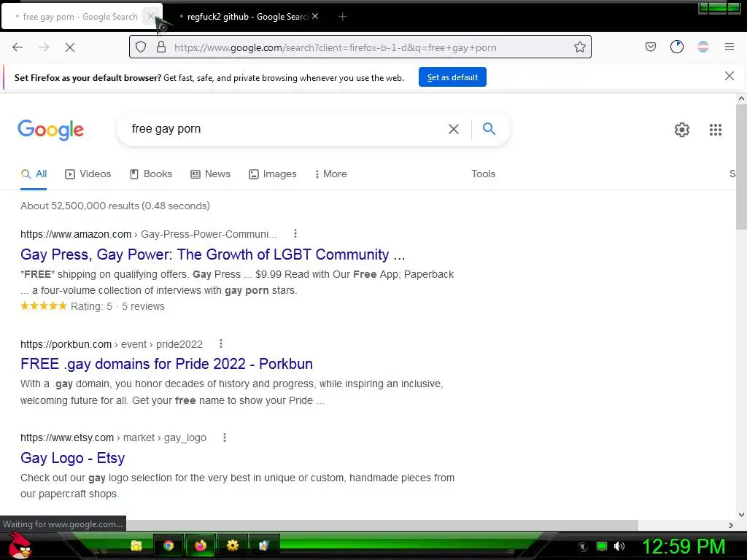Click the https://www.etsy.com result URL
This screenshot has height=560, width=747.
click(67, 437)
